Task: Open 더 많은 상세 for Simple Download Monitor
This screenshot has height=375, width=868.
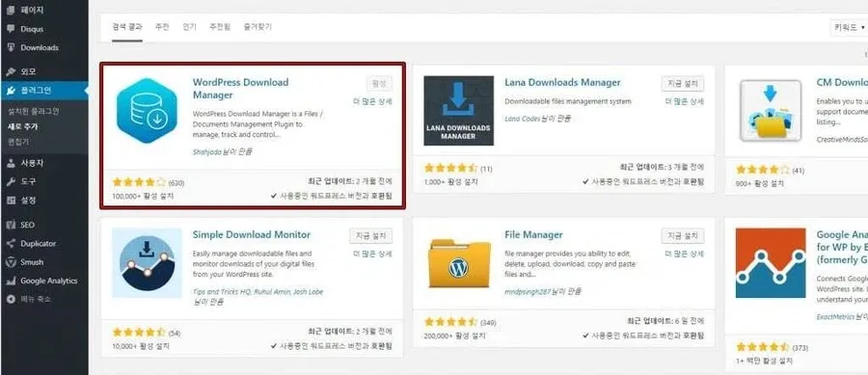Action: coord(373,254)
